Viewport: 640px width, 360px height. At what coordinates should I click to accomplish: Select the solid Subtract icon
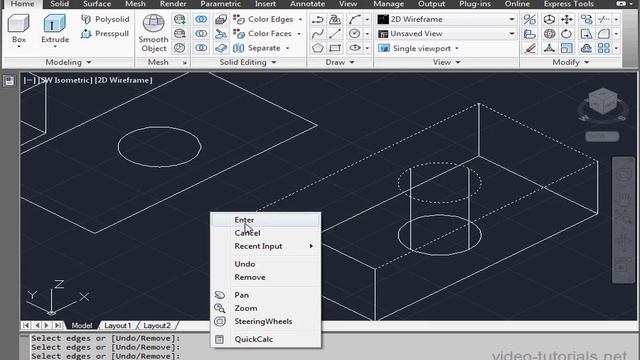click(201, 33)
